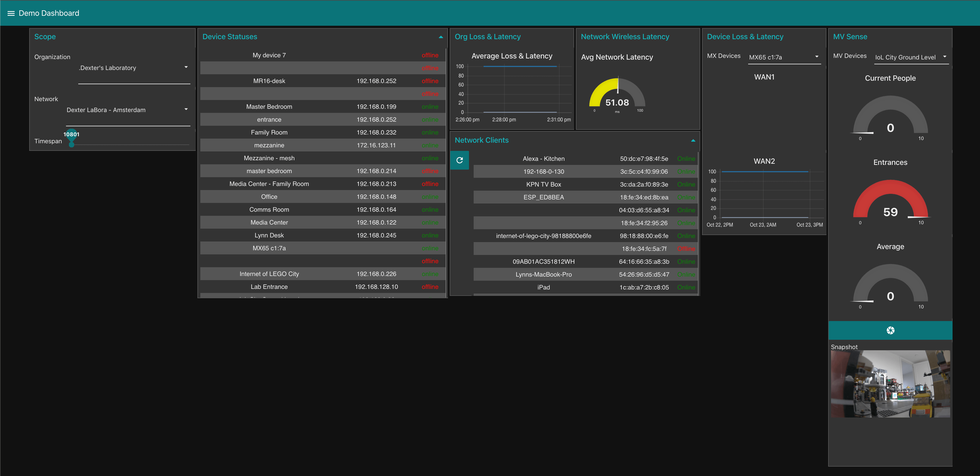Image resolution: width=980 pixels, height=476 pixels.
Task: Click the Internet of LEGO City device row
Action: click(x=269, y=273)
